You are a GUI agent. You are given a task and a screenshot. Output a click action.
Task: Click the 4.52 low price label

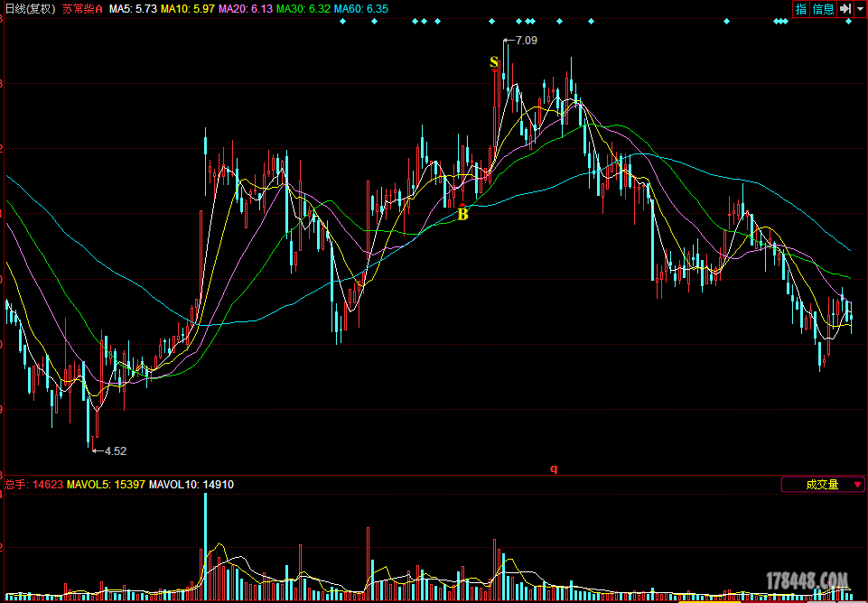[x=115, y=450]
